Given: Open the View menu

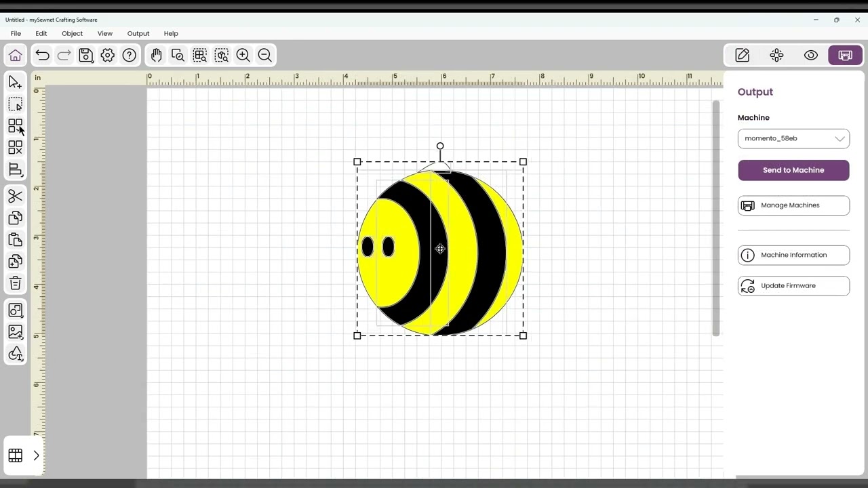Looking at the screenshot, I should 104,33.
